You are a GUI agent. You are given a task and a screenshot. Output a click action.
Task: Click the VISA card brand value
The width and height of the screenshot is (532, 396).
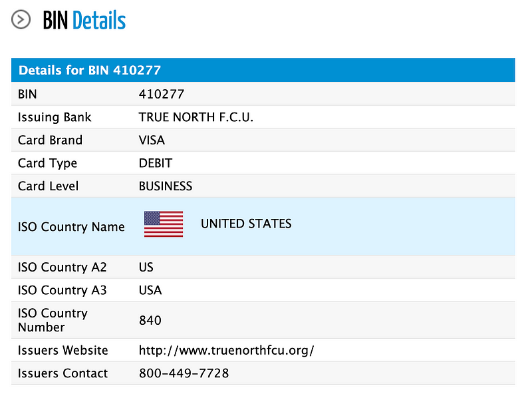tap(152, 140)
